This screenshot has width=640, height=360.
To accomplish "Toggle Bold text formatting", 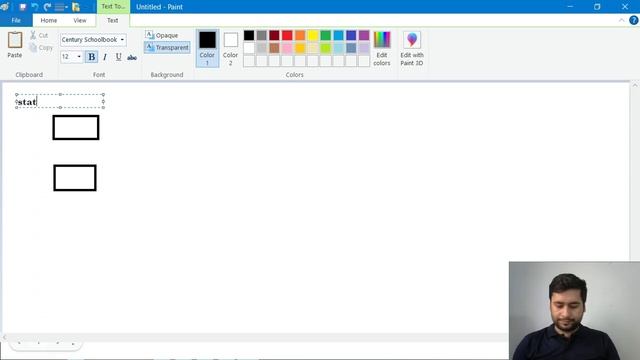I will 91,57.
